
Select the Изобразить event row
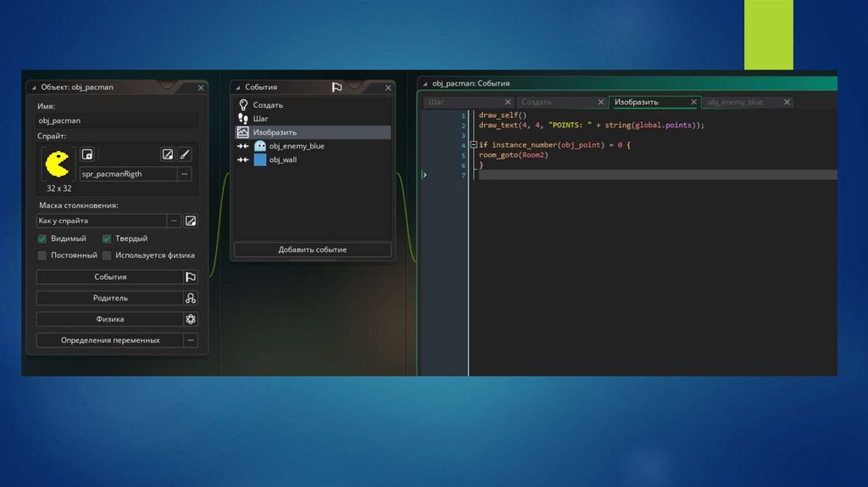pyautogui.click(x=313, y=132)
